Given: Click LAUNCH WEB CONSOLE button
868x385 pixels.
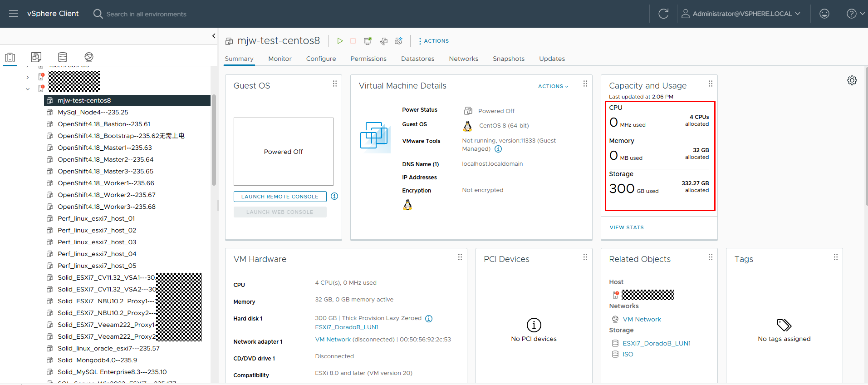Looking at the screenshot, I should [x=280, y=212].
